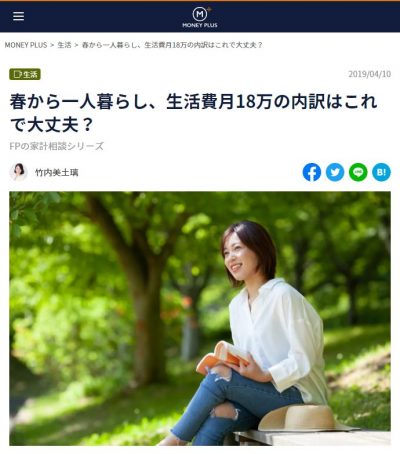Image resolution: width=400 pixels, height=454 pixels.
Task: Click the article headline 春から一人暮らし
Action: pyautogui.click(x=193, y=113)
